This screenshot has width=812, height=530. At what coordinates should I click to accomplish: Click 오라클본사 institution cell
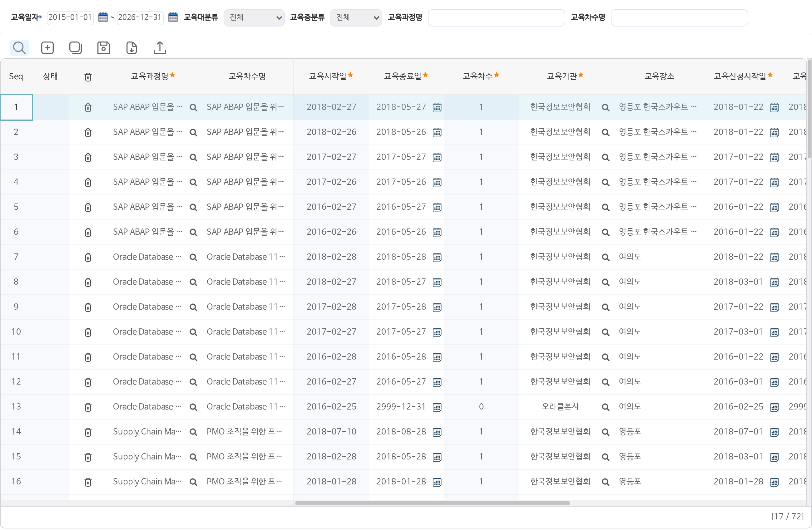click(x=560, y=407)
